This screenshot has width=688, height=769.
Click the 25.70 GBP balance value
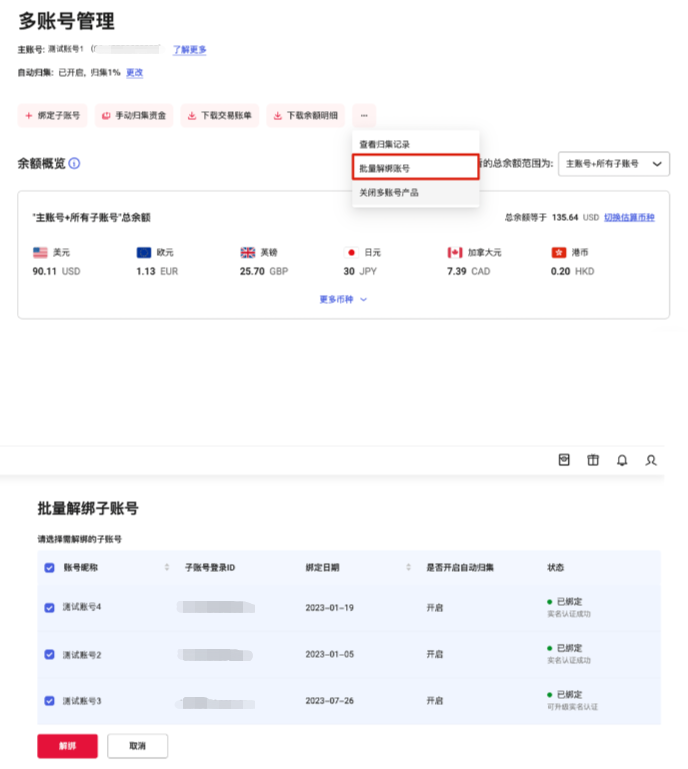click(x=264, y=271)
